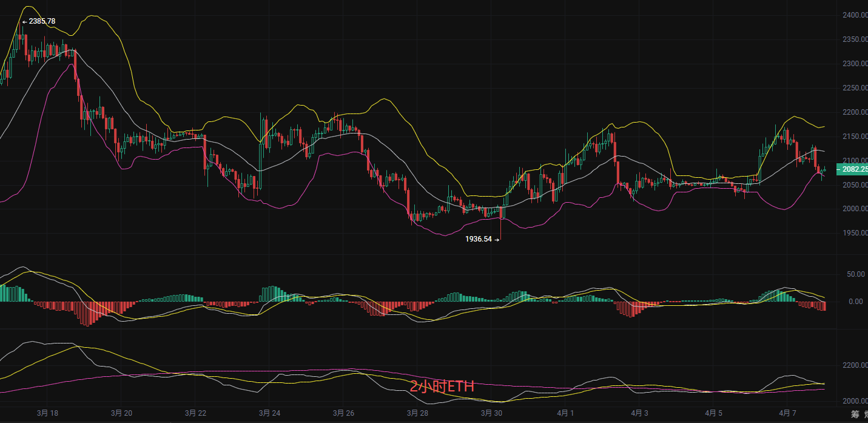Click the 1936.54 low price marker
Image resolution: width=868 pixels, height=423 pixels.
[479, 239]
